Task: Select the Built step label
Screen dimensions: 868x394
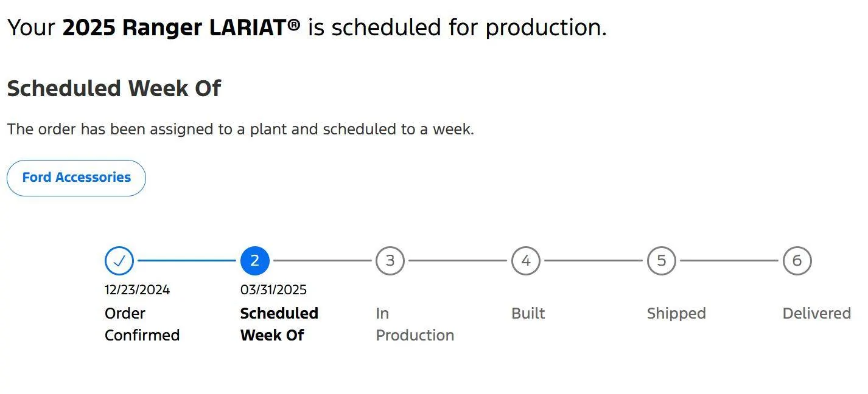Action: pyautogui.click(x=528, y=313)
